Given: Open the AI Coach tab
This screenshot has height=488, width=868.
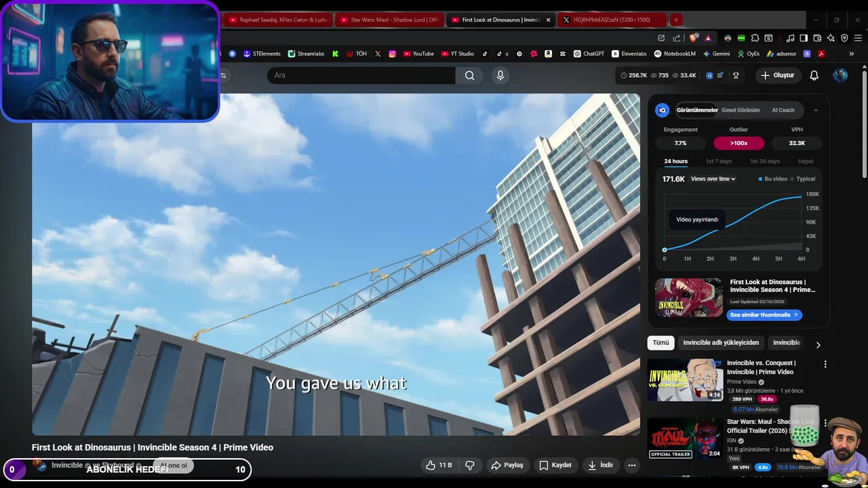Looking at the screenshot, I should pyautogui.click(x=783, y=110).
